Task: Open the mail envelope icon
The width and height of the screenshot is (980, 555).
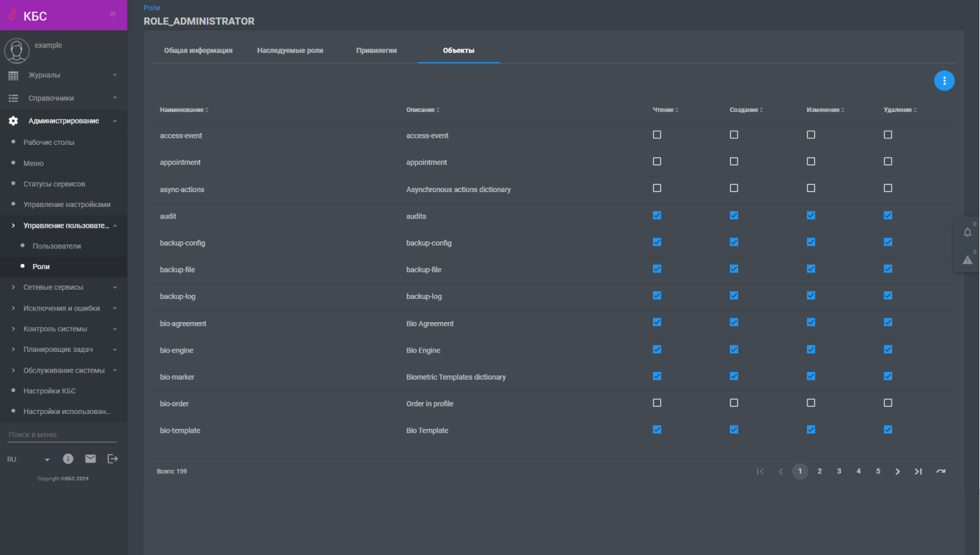Action: [91, 459]
